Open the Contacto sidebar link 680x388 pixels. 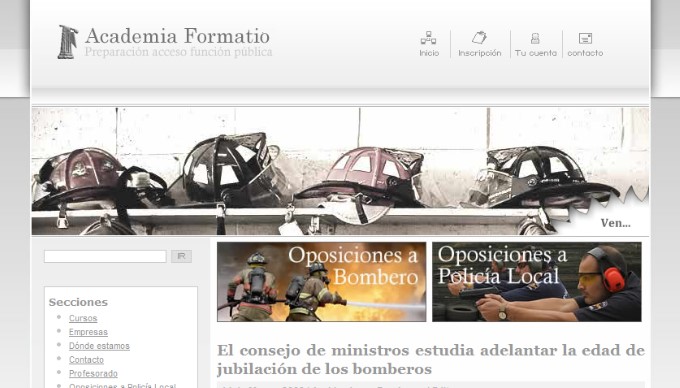click(x=86, y=360)
